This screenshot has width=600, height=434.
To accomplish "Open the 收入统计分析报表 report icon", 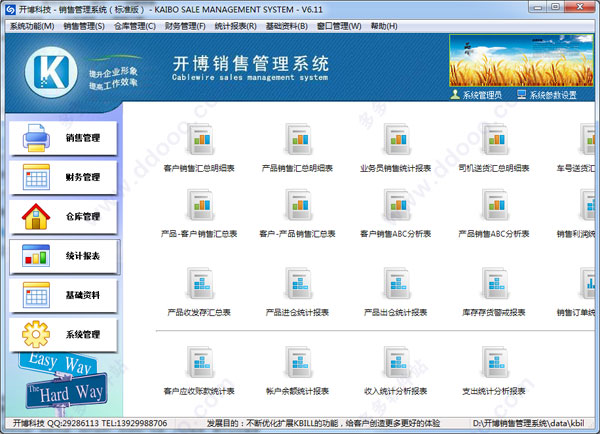I will (x=396, y=362).
